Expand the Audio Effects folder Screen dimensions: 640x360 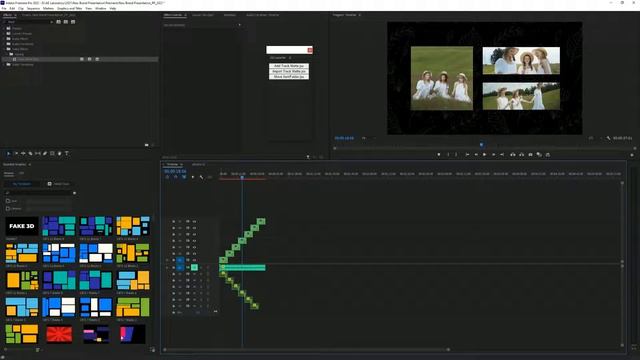tap(4, 38)
